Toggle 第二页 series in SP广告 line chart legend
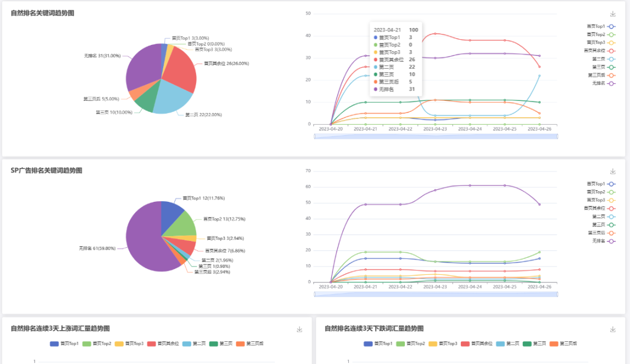The image size is (630, 364). [611, 216]
